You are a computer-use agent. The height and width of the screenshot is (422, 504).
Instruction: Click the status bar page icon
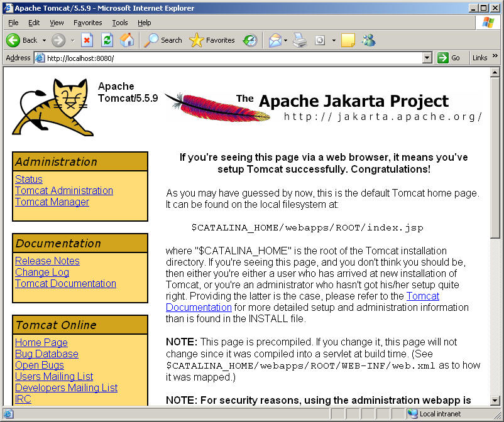(8, 414)
